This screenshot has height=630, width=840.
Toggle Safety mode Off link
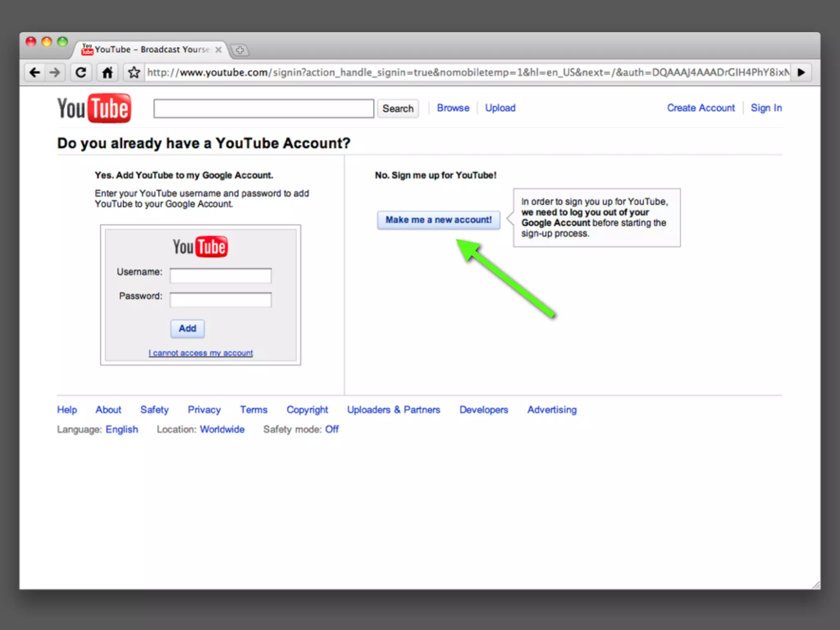pos(332,429)
